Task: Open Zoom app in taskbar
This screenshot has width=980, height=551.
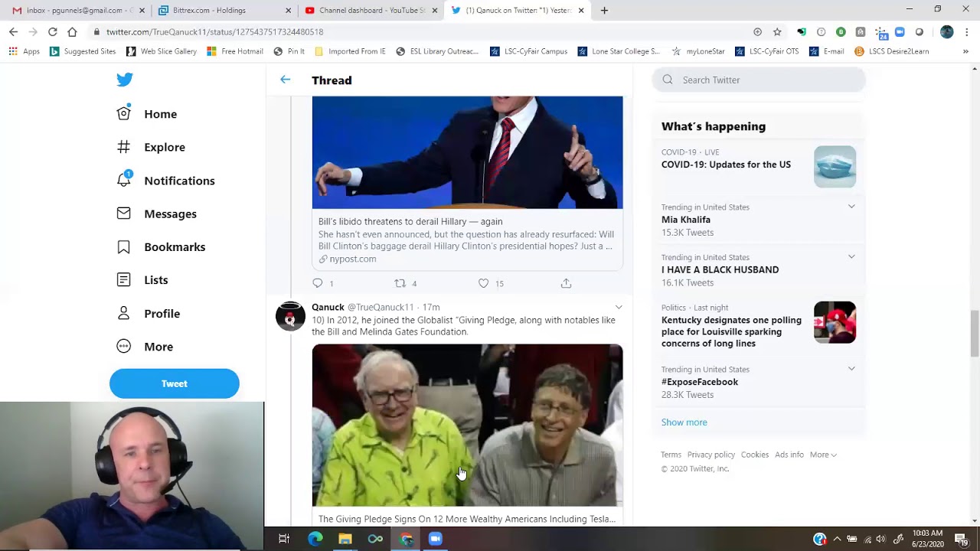Action: (435, 539)
